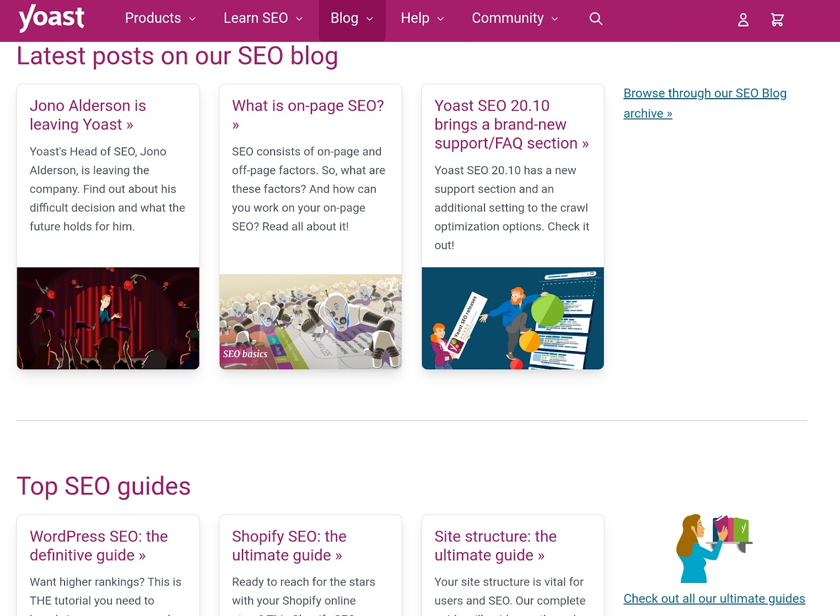
Task: Click the Yoast SEO releases illustration thumbnail
Action: click(512, 318)
